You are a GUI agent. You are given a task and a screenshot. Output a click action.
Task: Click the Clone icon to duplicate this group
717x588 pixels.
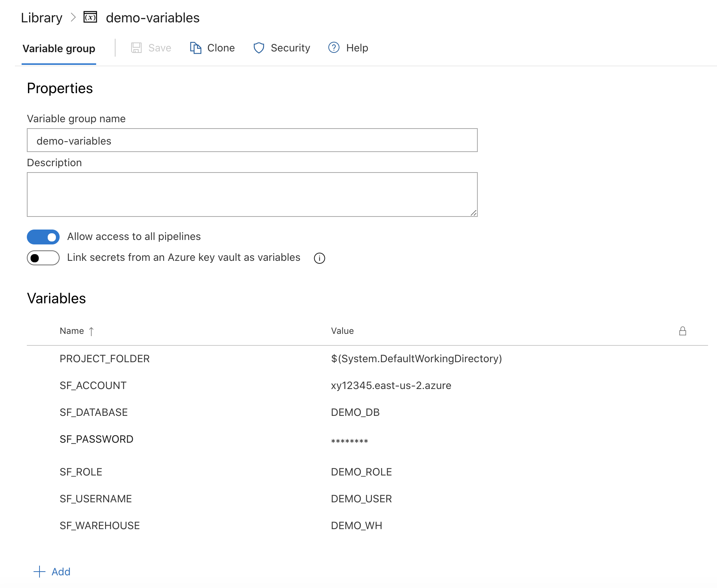coord(196,48)
